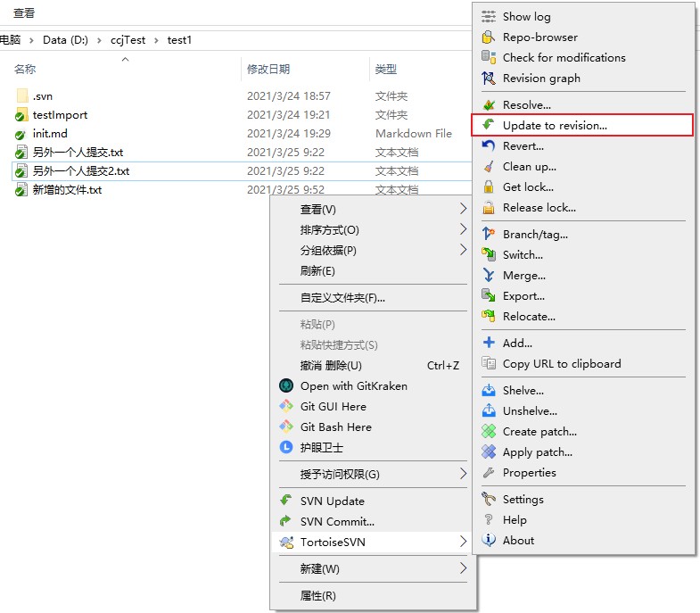Image resolution: width=700 pixels, height=613 pixels.
Task: Click the Revert blue arrow icon
Action: click(488, 145)
